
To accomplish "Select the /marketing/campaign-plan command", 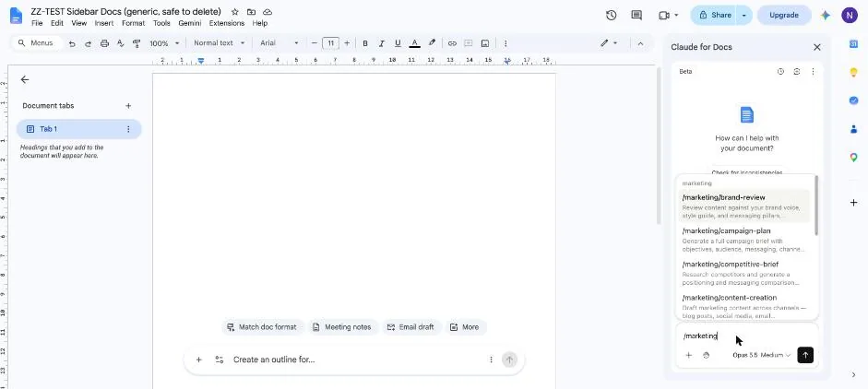I will 744,240.
